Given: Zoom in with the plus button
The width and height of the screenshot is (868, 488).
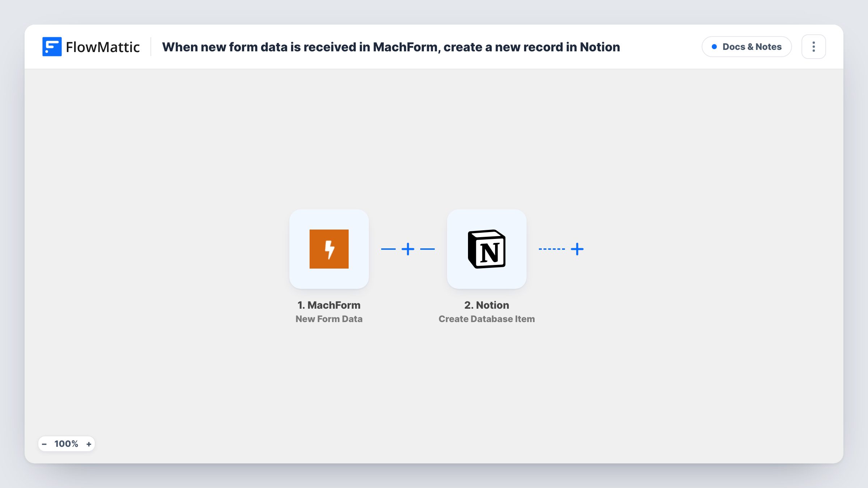Looking at the screenshot, I should coord(89,444).
